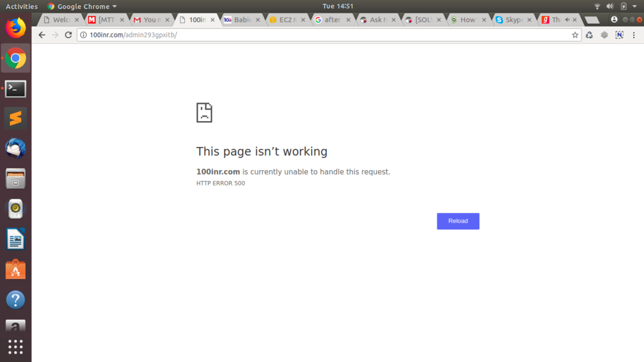Click the Wi-Fi status icon
The height and width of the screenshot is (362, 644).
[x=597, y=6]
